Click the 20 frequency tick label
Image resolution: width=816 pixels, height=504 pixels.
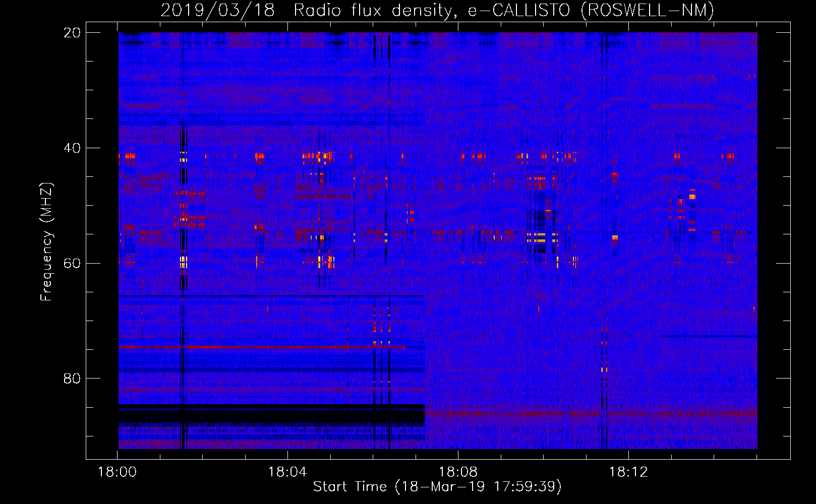[x=72, y=33]
